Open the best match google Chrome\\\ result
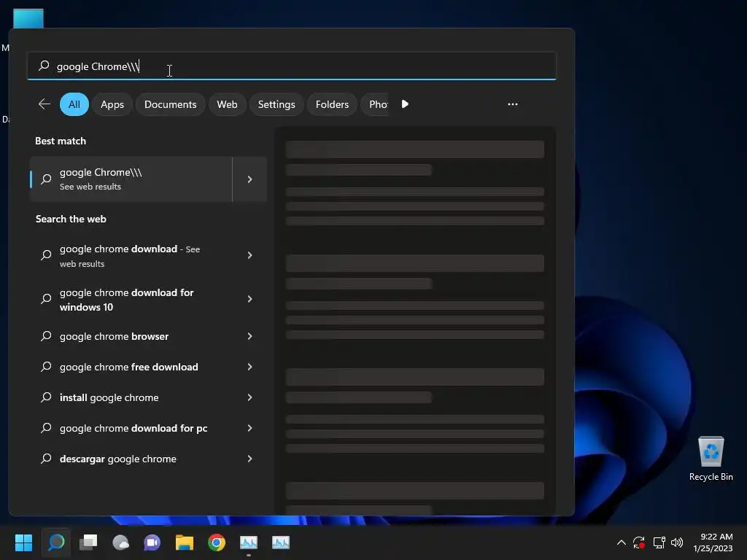747x560 pixels. coord(131,179)
